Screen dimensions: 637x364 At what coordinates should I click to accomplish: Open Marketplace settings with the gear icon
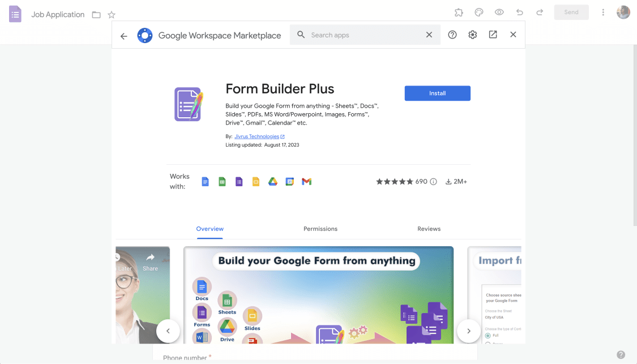coord(472,35)
